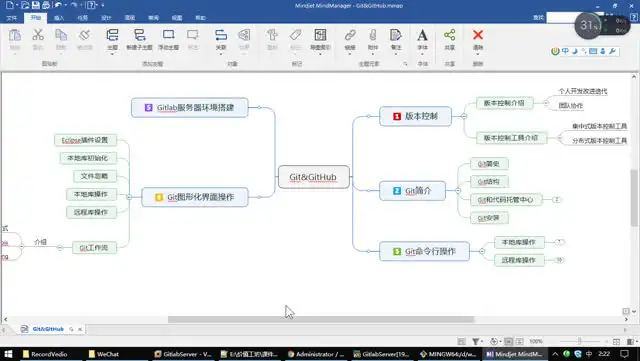640x361 pixels.
Task: Open the filter funnel icon in status bar
Action: (476, 341)
